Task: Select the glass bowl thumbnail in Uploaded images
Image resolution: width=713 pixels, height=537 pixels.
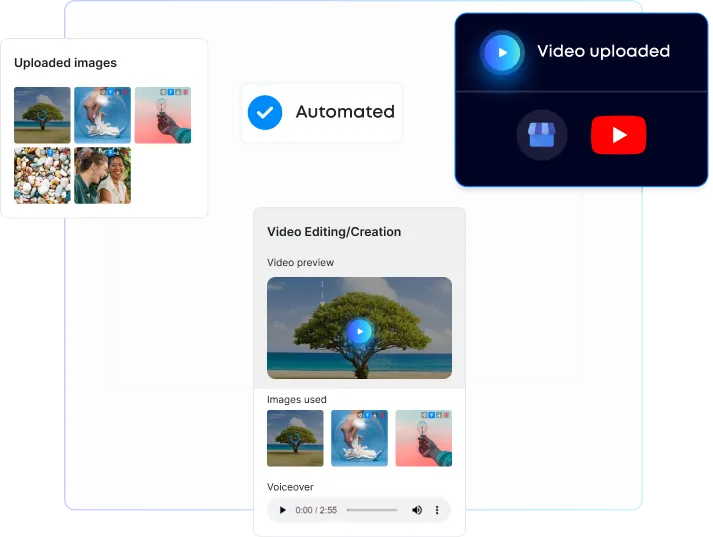Action: tap(102, 115)
